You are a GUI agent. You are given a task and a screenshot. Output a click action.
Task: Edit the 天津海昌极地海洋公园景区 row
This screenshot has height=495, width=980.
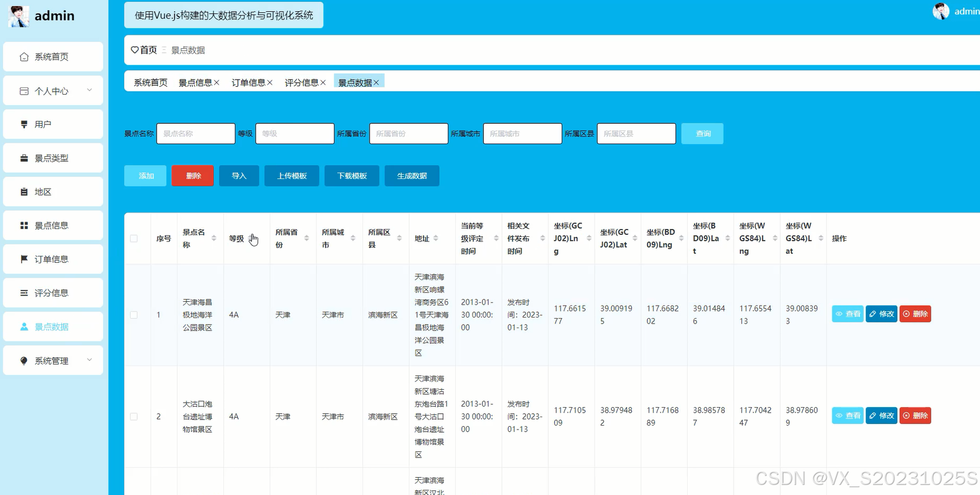[881, 314]
